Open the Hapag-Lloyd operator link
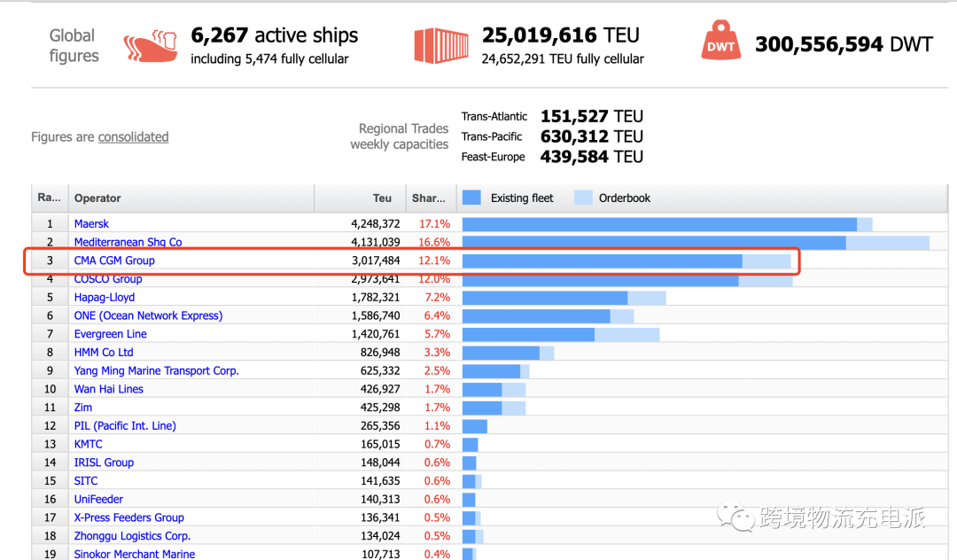The height and width of the screenshot is (560, 957). point(105,297)
